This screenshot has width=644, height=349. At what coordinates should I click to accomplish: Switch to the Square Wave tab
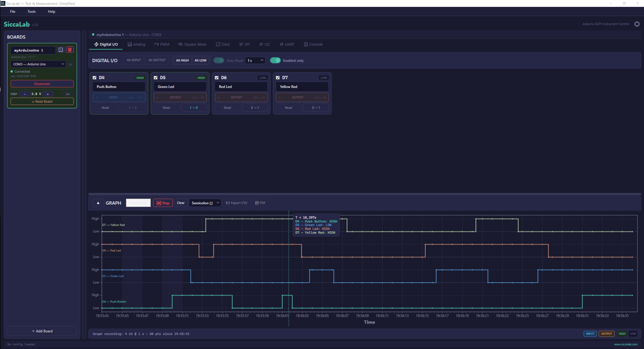(x=192, y=44)
